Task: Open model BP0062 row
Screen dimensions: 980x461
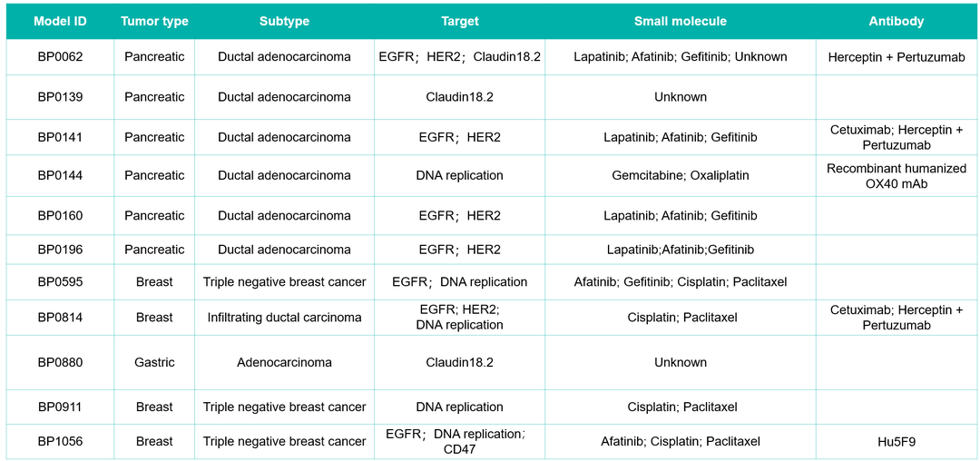Action: (x=490, y=57)
